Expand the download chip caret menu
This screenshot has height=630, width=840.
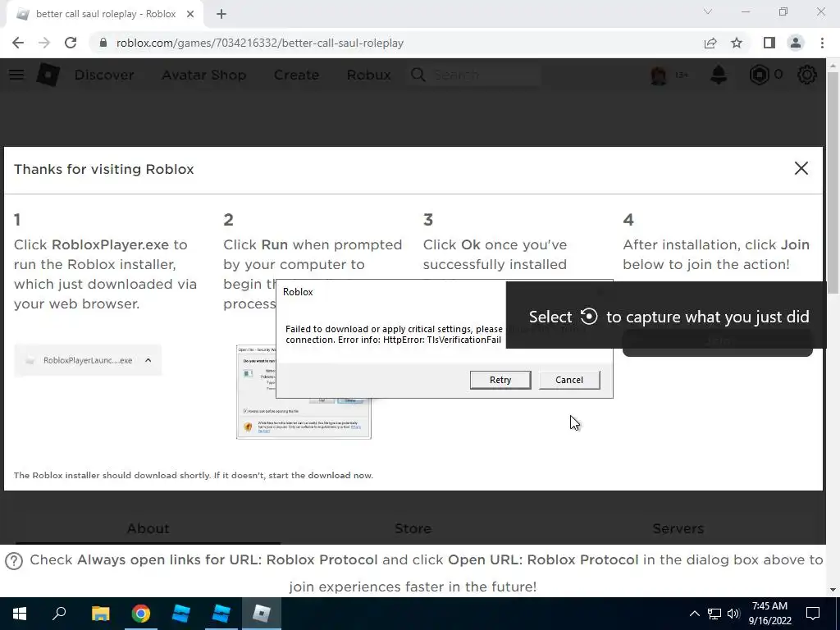pos(148,360)
